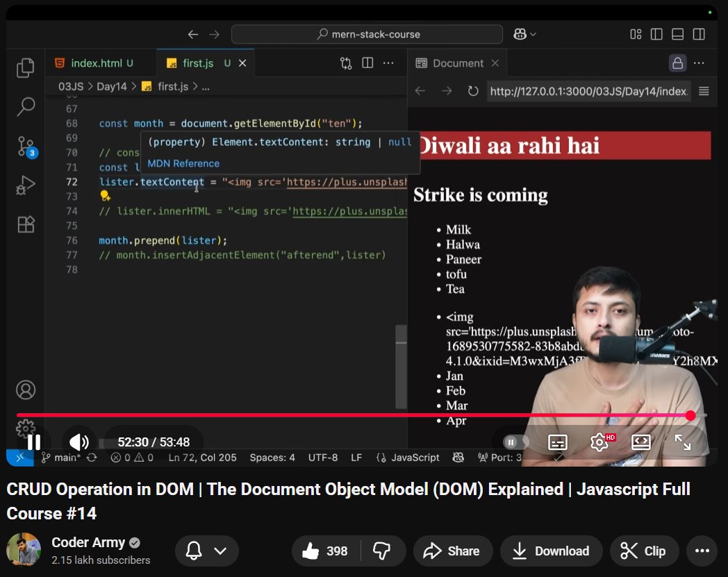The width and height of the screenshot is (728, 577).
Task: Toggle subtitles/closed captions
Action: 557,442
